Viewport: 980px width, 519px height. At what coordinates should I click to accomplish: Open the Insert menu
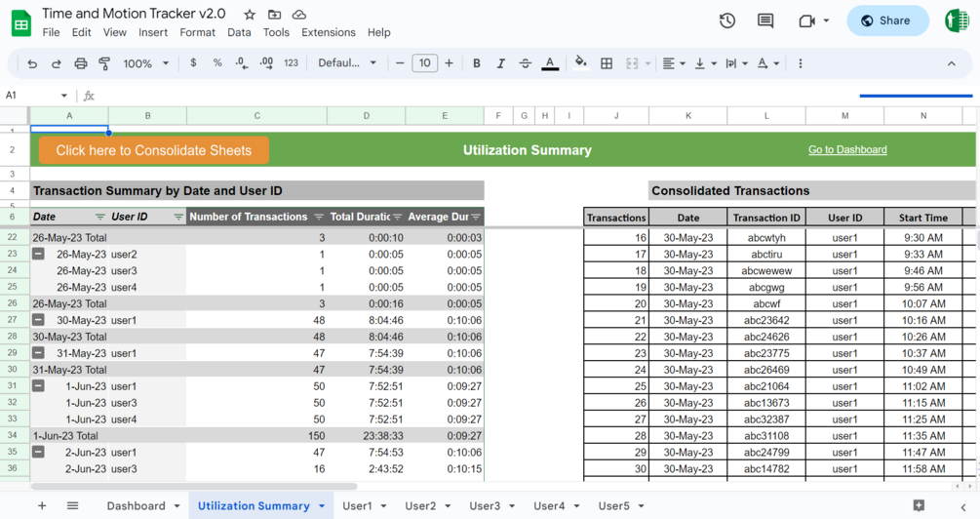(x=153, y=32)
